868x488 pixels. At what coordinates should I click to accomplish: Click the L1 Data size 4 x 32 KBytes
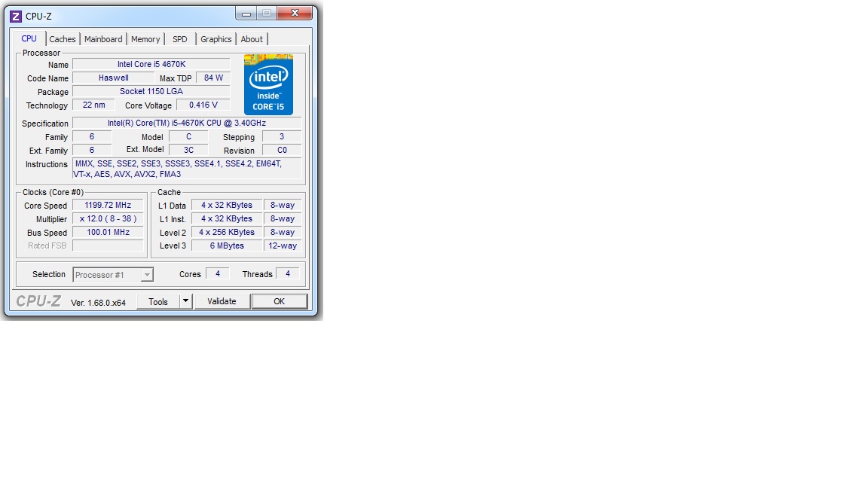(x=227, y=206)
